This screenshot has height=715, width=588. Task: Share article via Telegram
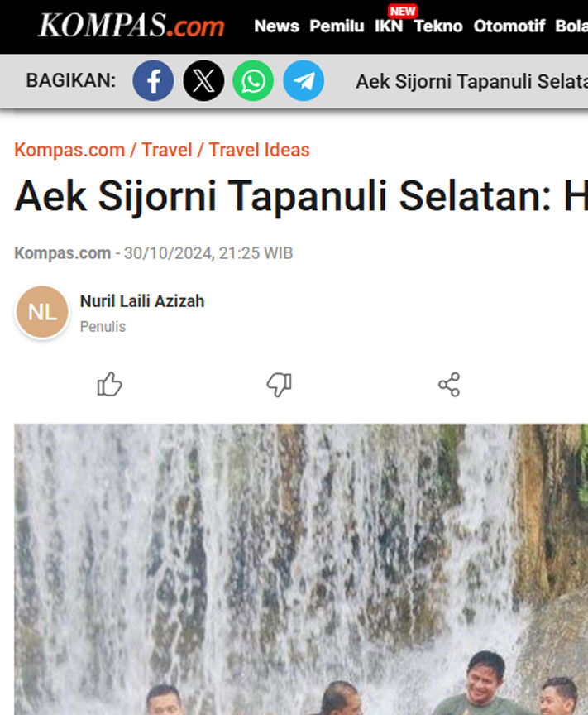tap(304, 81)
